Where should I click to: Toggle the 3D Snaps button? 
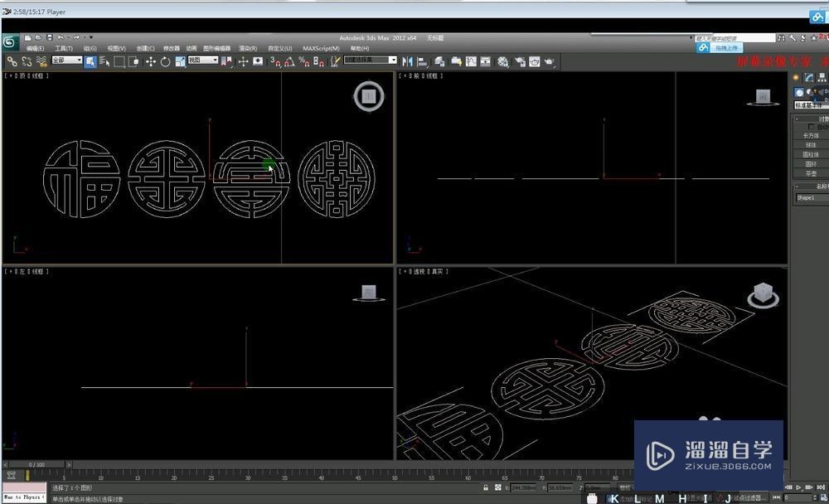click(275, 61)
